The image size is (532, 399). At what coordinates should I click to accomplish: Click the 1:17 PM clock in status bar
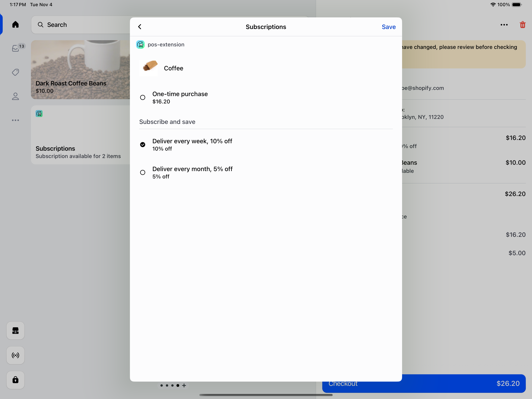point(18,5)
